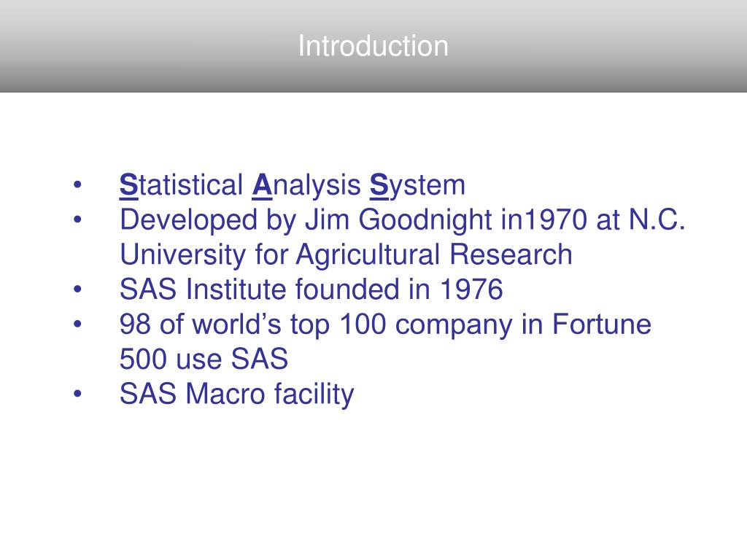Click the word "company" in fourth bullet
The image size is (747, 560).
coord(454,326)
